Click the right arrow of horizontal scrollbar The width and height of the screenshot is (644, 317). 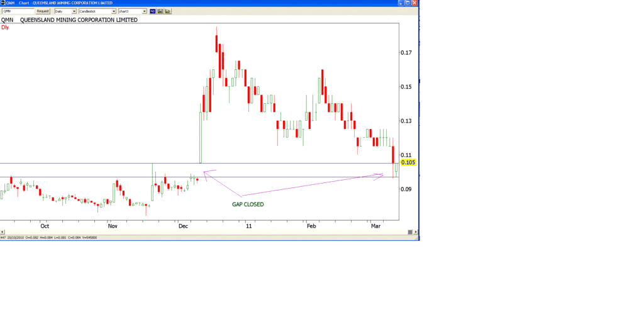(x=416, y=232)
